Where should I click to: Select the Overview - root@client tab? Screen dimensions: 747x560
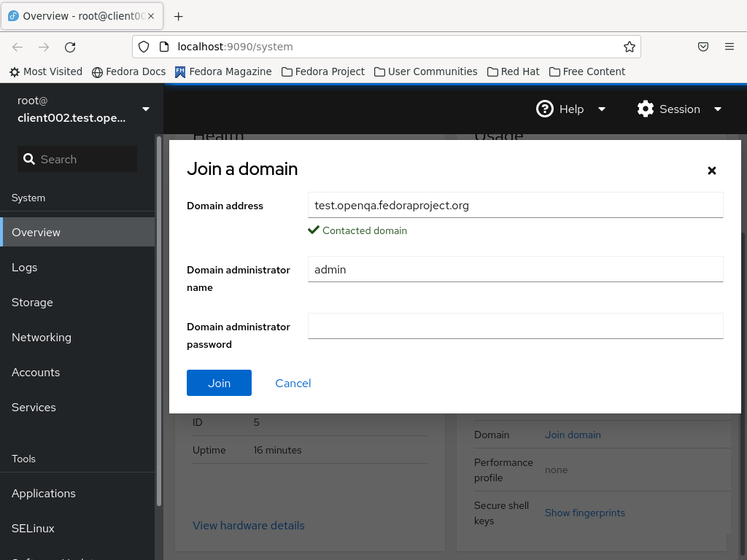click(82, 16)
